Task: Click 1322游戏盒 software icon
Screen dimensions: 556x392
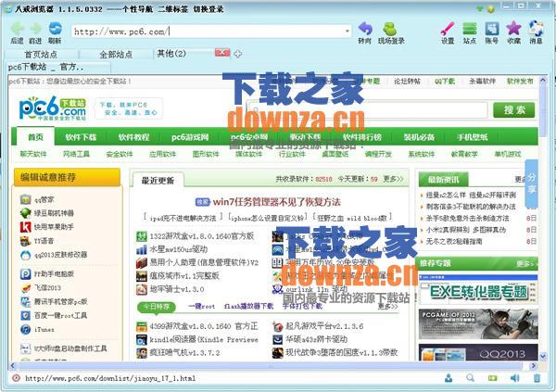Action: tap(142, 236)
